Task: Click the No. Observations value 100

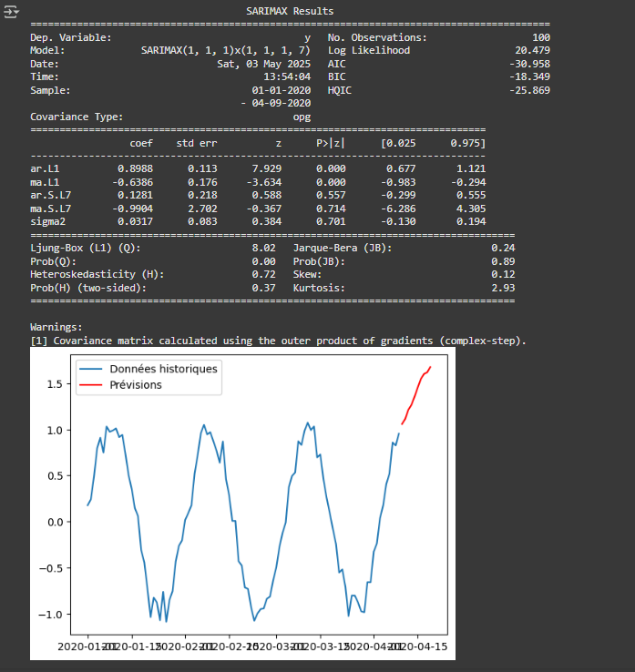Action: (x=541, y=37)
